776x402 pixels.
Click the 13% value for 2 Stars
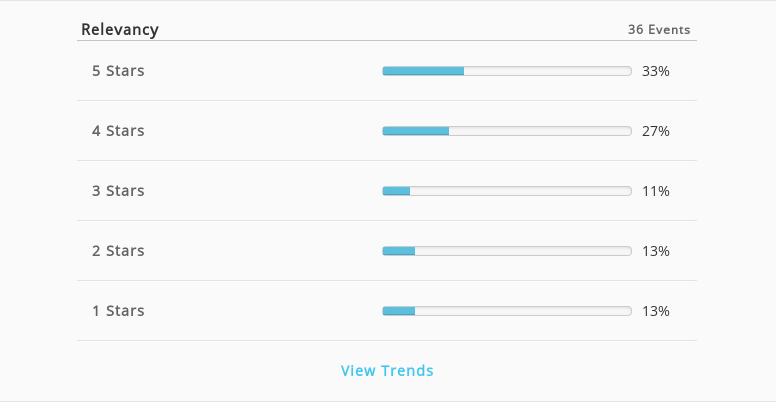point(656,251)
